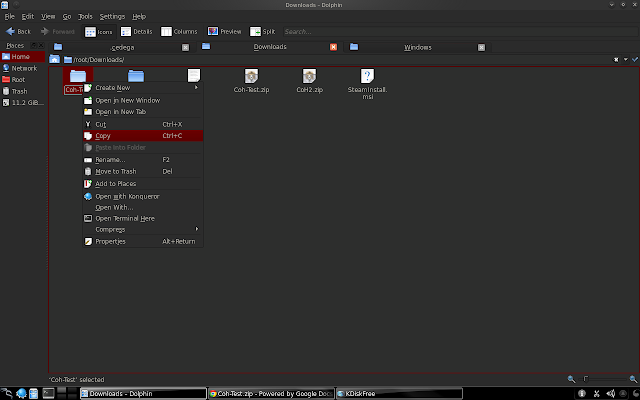The height and width of the screenshot is (400, 640).
Task: Expand Create New submenu
Action: coord(143,87)
